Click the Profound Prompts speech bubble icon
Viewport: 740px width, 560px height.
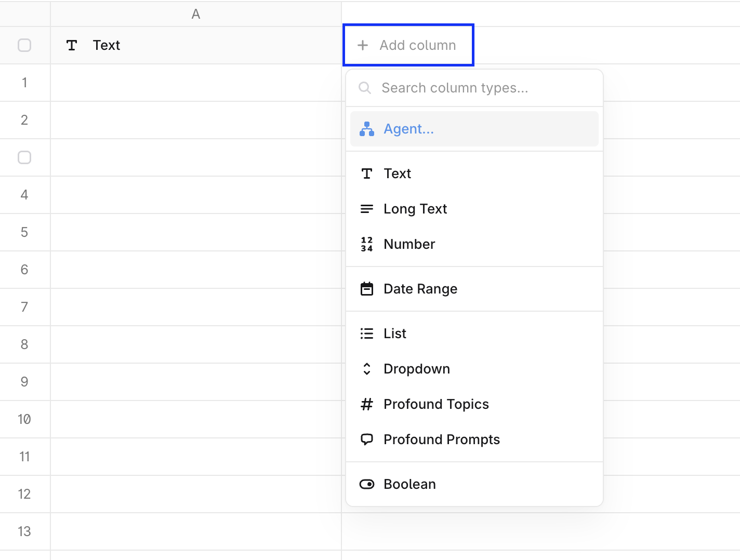[367, 439]
